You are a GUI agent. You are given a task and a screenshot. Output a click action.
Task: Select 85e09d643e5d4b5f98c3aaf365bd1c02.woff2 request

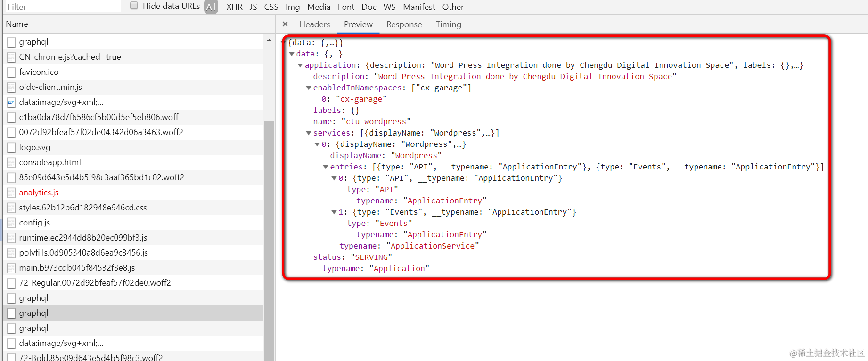(x=133, y=177)
